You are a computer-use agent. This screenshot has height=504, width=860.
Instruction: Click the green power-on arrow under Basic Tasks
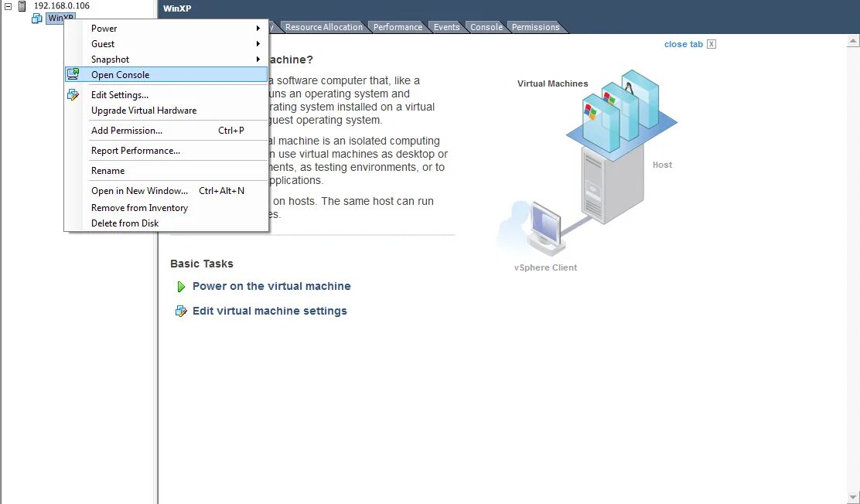pos(181,286)
